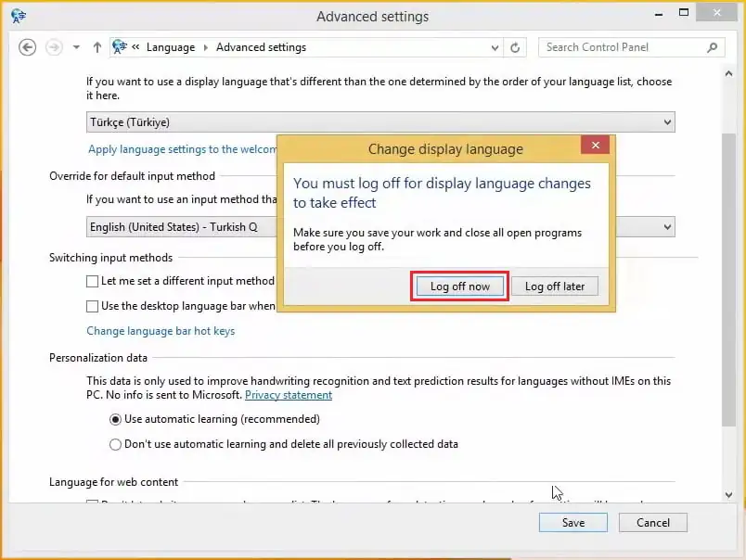Image resolution: width=746 pixels, height=560 pixels.
Task: Enable 'Let me set a different input method'
Action: 93,280
